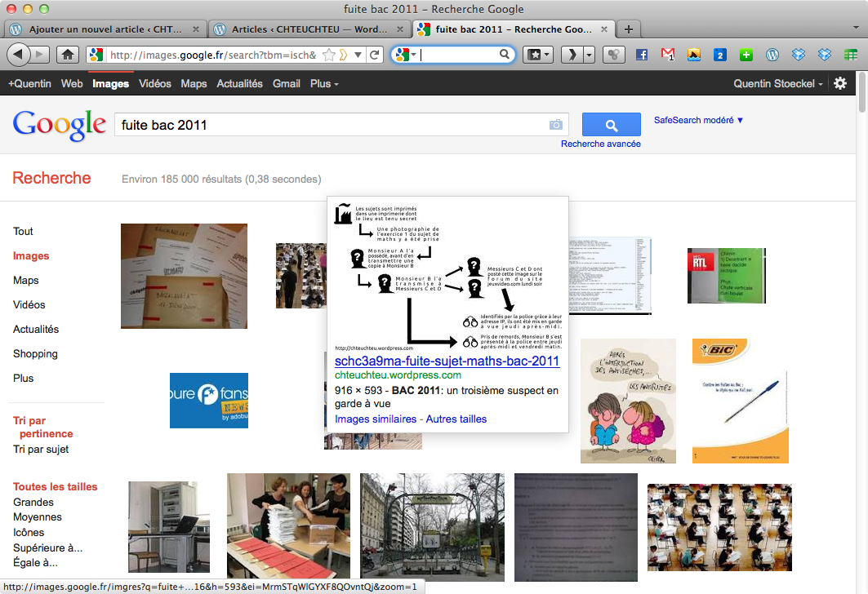Open the tab list dropdown arrow

point(856,27)
